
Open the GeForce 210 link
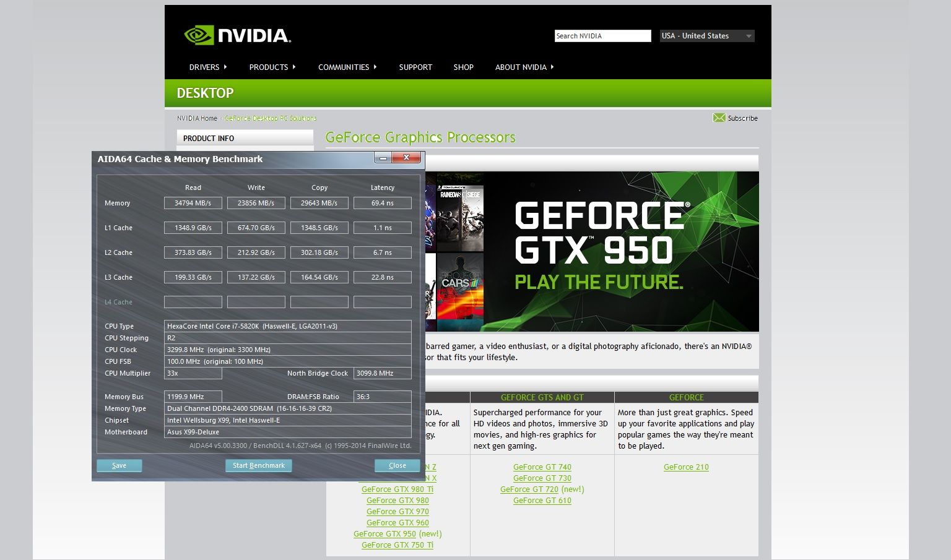[x=686, y=467]
